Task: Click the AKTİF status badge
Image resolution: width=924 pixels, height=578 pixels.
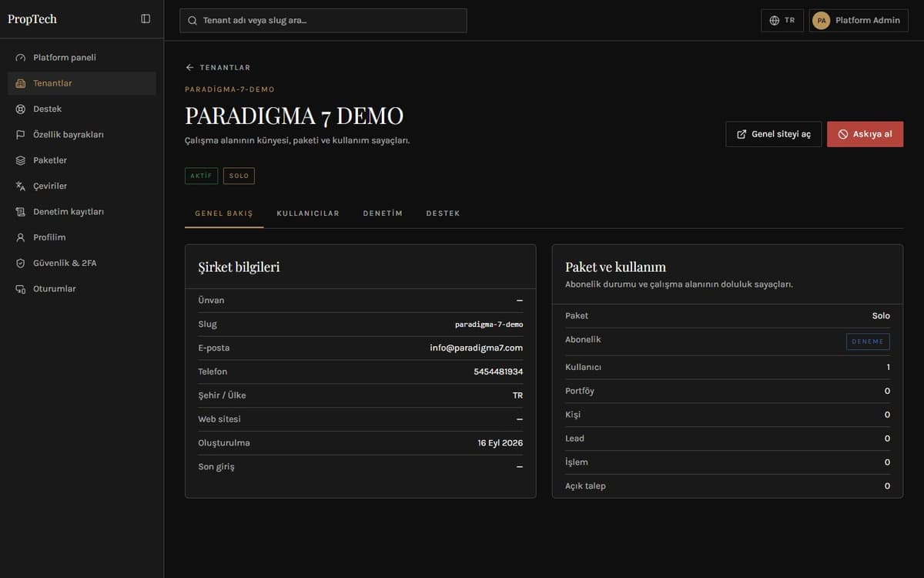Action: [x=201, y=176]
